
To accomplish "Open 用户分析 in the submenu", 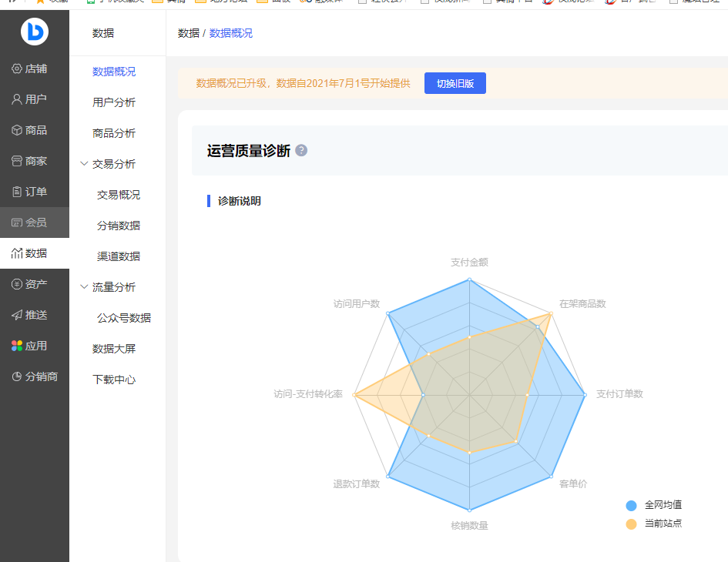I will pos(114,102).
